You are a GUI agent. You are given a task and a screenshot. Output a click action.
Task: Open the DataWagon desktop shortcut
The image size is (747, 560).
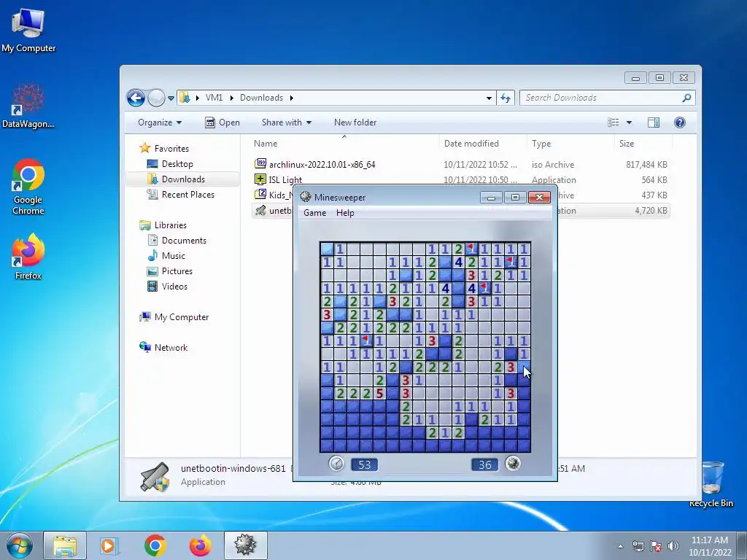[28, 105]
